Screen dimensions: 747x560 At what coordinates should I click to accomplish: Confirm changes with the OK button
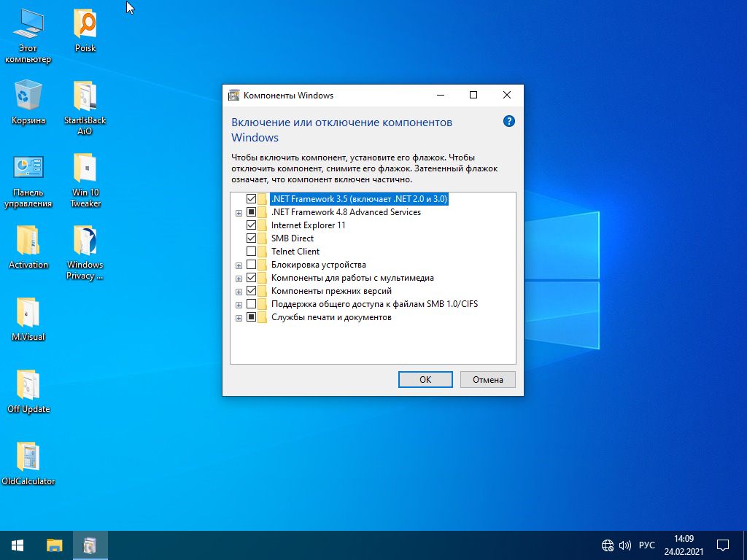pyautogui.click(x=425, y=379)
